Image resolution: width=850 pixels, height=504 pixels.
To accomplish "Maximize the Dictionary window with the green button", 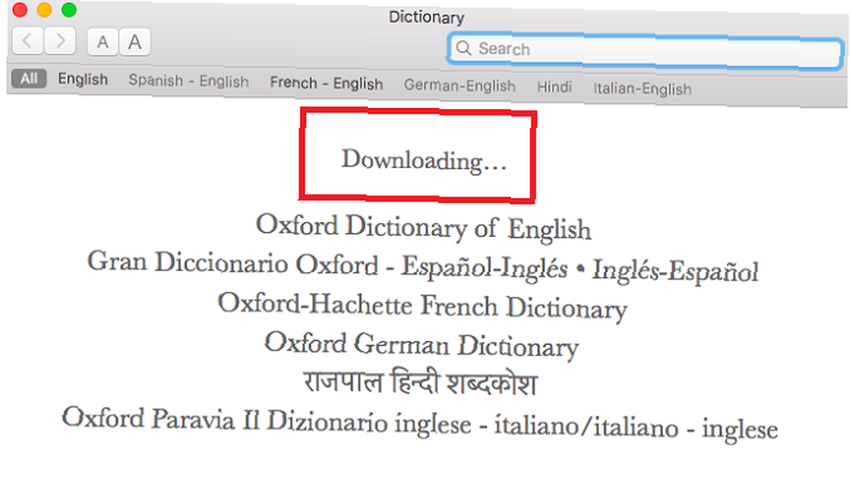I will pyautogui.click(x=69, y=9).
